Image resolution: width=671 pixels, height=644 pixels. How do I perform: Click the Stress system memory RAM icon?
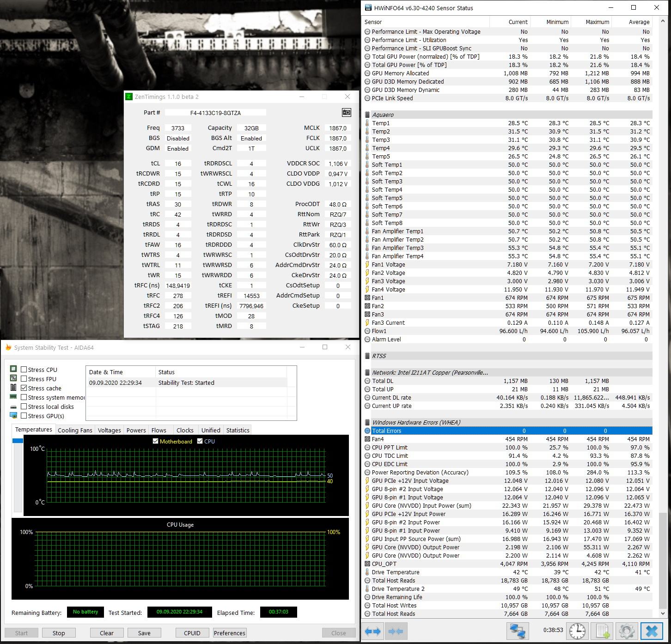(13, 397)
